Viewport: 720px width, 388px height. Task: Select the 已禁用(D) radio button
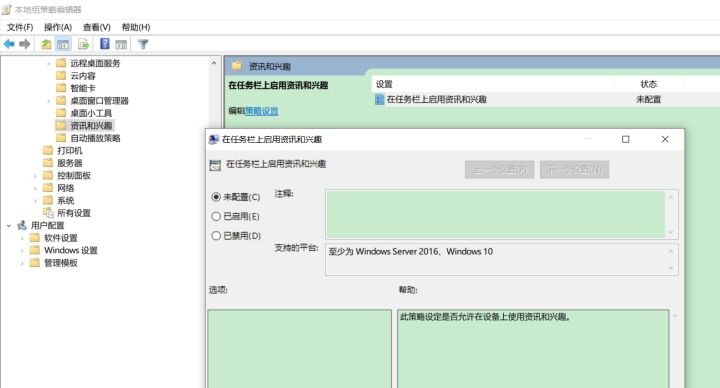pos(216,236)
